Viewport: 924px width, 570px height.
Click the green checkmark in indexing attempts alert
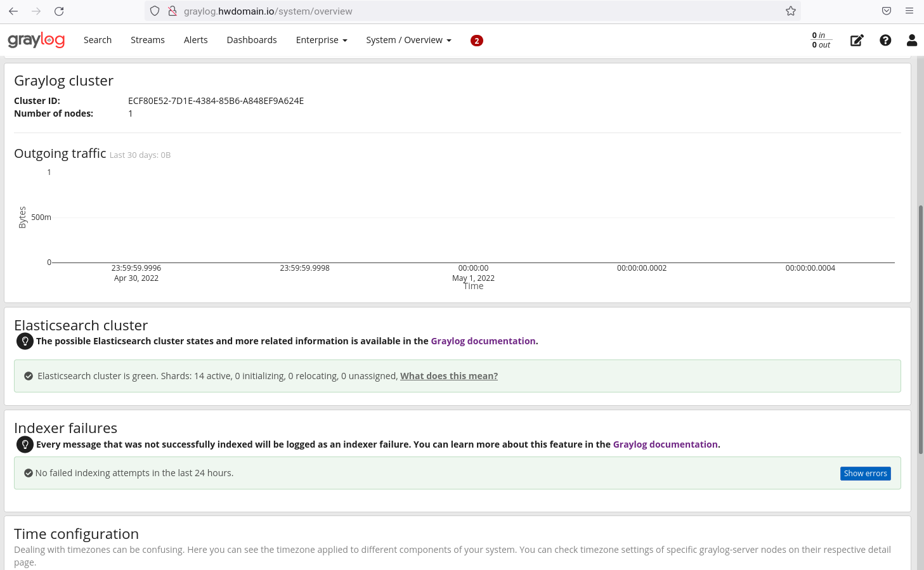tap(29, 473)
